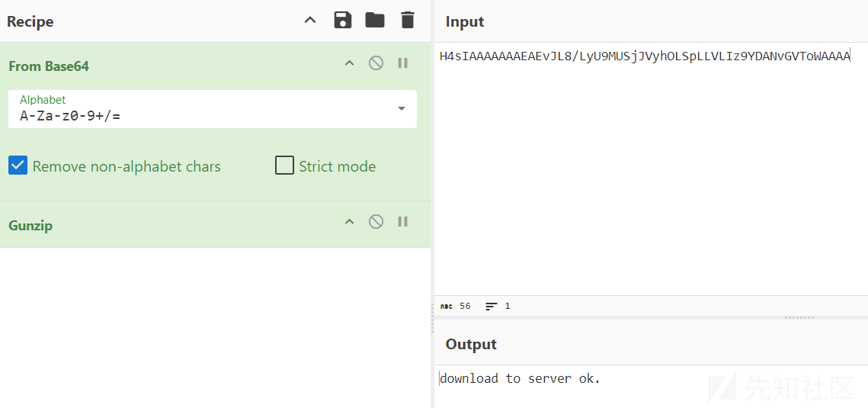Collapse the Gunzip operation
Viewport: 868px width, 408px height.
[349, 222]
